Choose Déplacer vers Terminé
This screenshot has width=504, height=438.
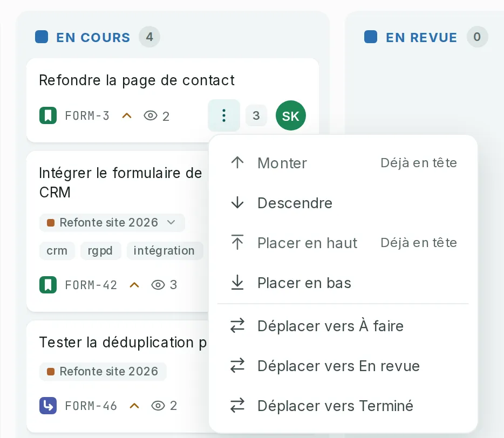(343, 406)
